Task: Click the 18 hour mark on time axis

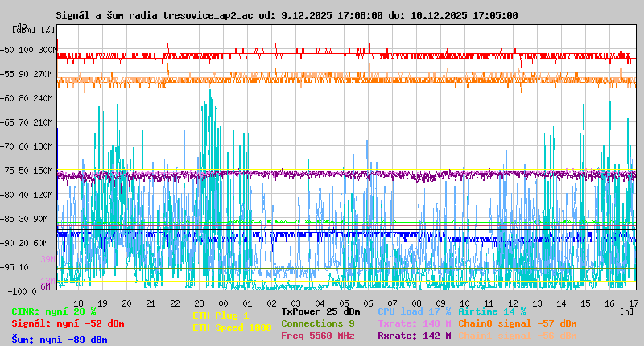Action: [78, 303]
